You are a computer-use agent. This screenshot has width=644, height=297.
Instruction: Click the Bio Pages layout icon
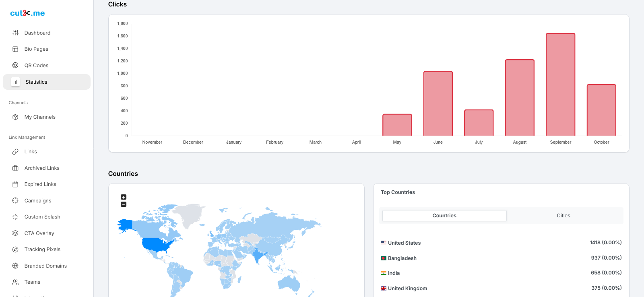[15, 49]
